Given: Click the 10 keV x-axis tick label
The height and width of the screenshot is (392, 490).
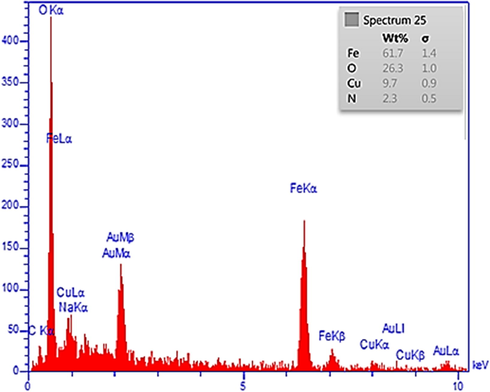Looking at the screenshot, I should (459, 386).
